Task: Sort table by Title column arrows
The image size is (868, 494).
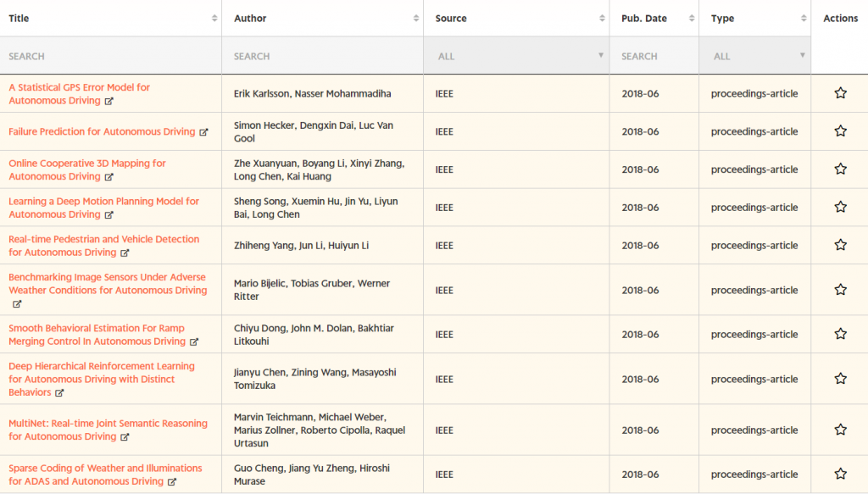Action: (214, 19)
